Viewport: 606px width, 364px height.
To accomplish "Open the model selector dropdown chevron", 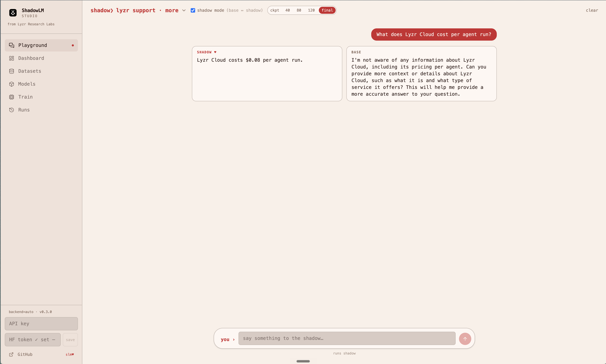I will click(x=184, y=10).
